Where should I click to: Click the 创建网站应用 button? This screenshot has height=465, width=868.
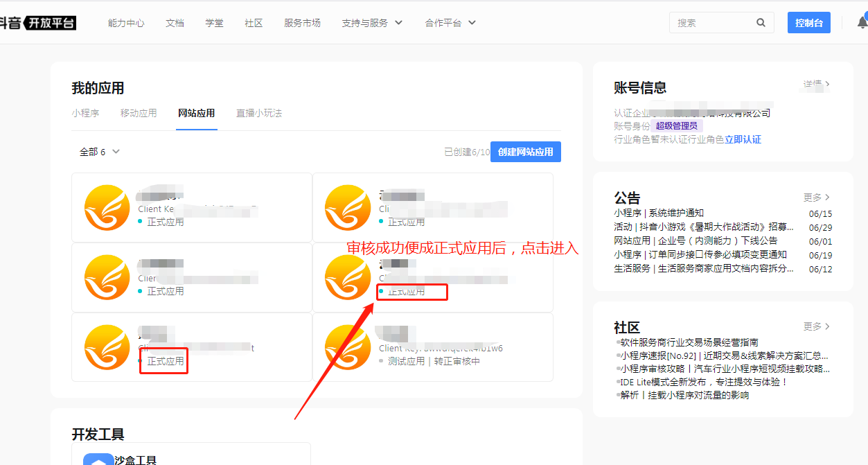coord(526,152)
